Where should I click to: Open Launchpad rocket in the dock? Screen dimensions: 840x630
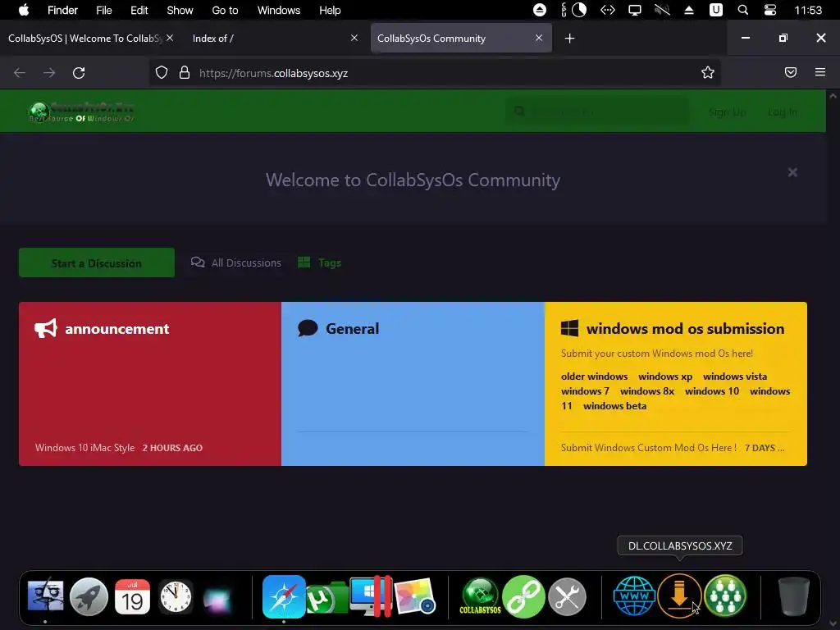pyautogui.click(x=89, y=596)
